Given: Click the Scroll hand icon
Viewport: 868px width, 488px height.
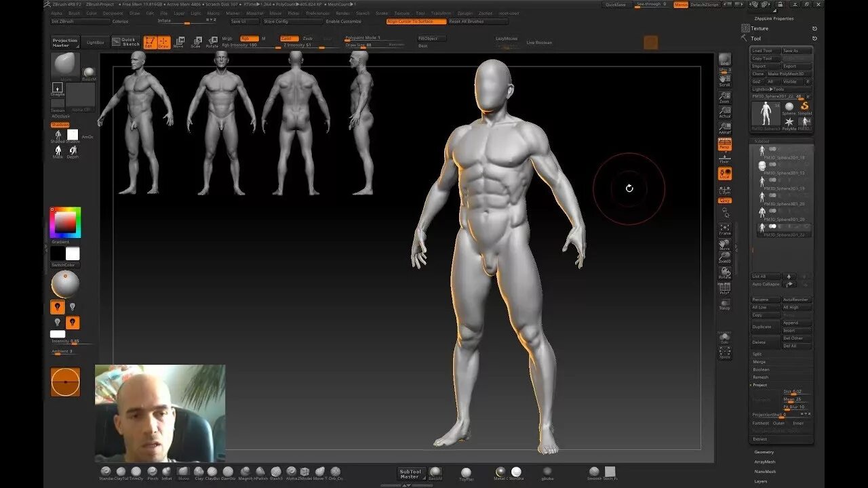Looking at the screenshot, I should pyautogui.click(x=725, y=79).
